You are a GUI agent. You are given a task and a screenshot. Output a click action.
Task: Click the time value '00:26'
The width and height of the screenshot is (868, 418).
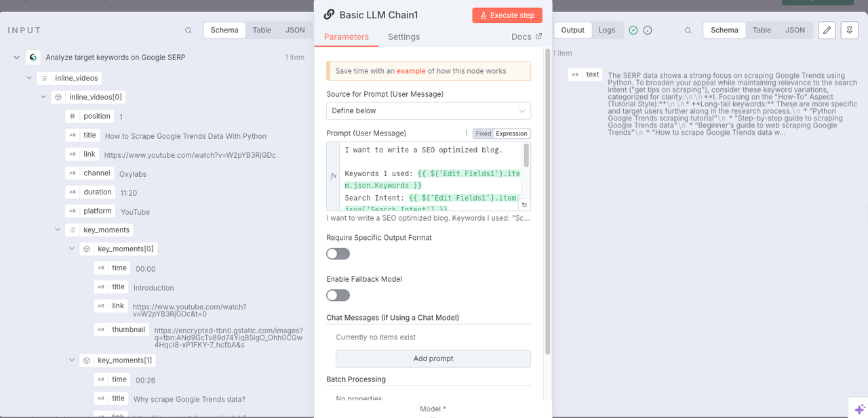(145, 380)
